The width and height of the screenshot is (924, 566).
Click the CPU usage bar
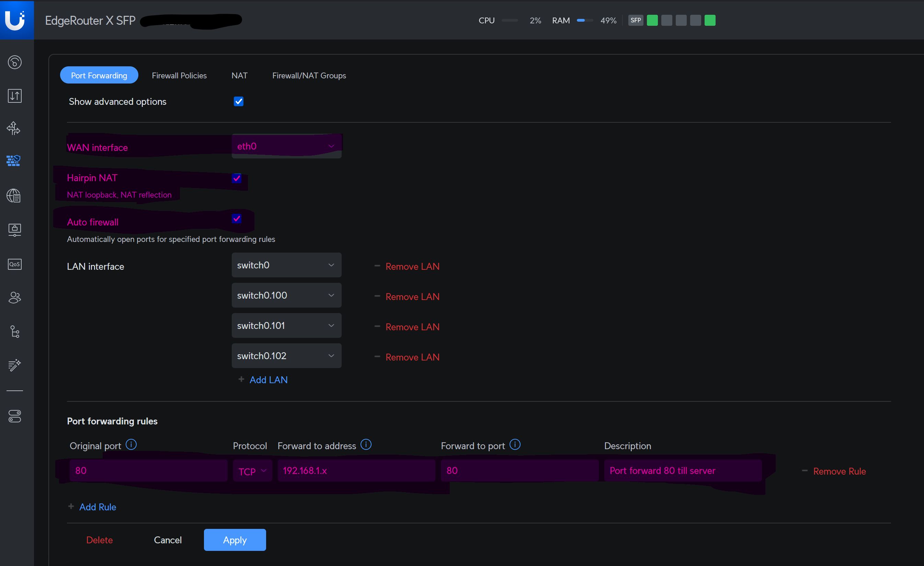coord(510,20)
